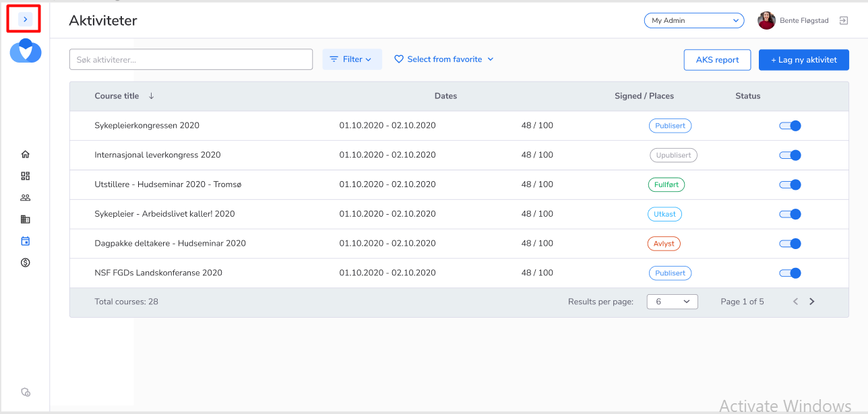Toggle the switch for Sykepleierkongressen 2020

click(x=790, y=126)
